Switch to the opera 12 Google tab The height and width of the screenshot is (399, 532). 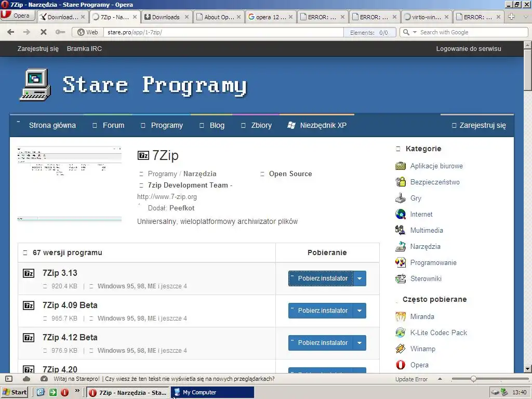point(271,17)
